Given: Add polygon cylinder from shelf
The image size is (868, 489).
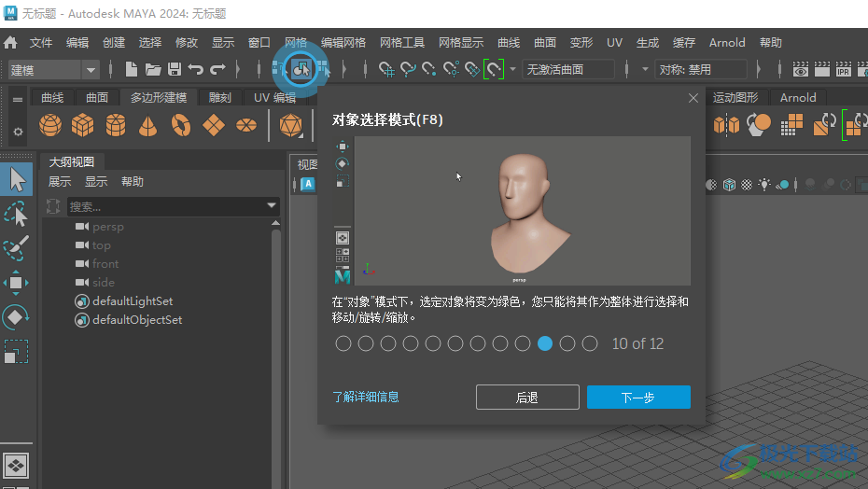Looking at the screenshot, I should point(116,126).
